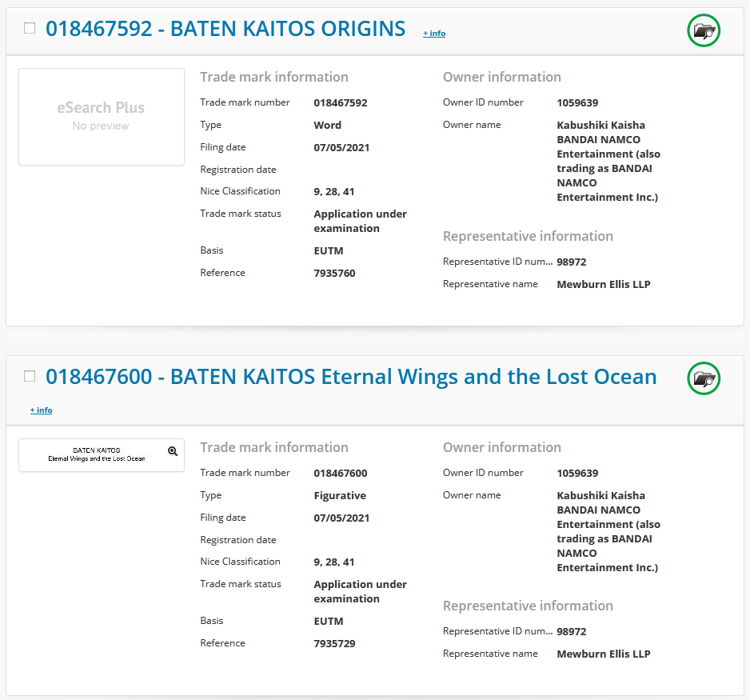The width and height of the screenshot is (750, 700).
Task: Click owner name in the Eternal Wings record
Action: coord(608,531)
